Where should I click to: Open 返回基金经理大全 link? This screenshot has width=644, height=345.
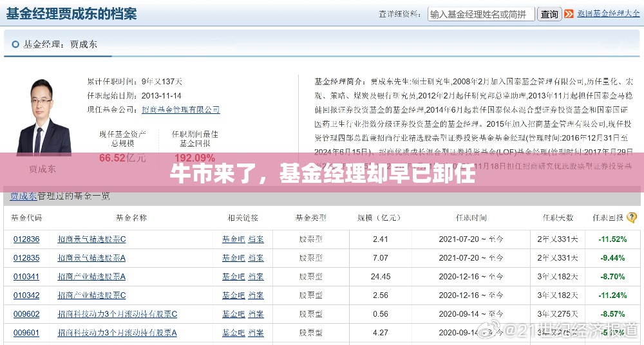(x=609, y=14)
